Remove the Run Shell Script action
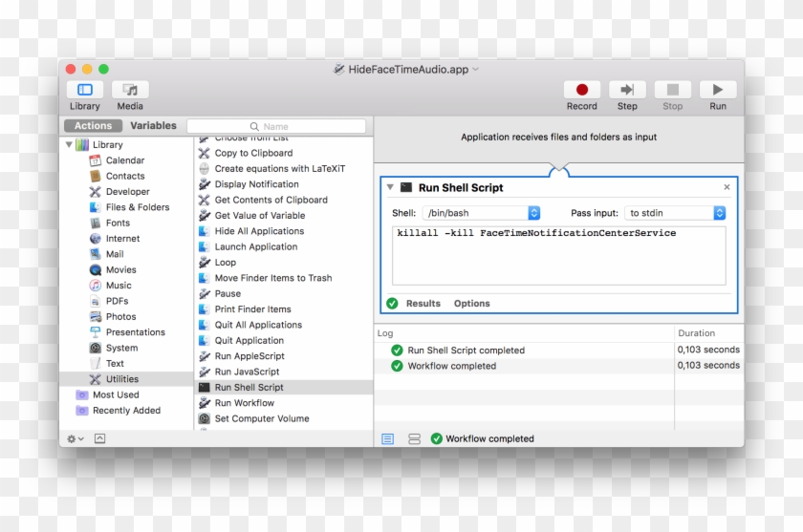The height and width of the screenshot is (532, 803). tap(727, 187)
